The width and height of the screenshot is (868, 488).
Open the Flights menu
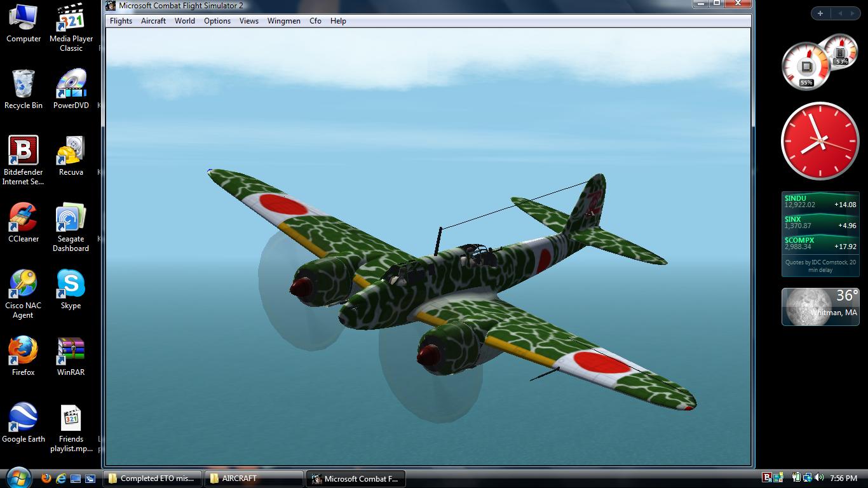121,21
